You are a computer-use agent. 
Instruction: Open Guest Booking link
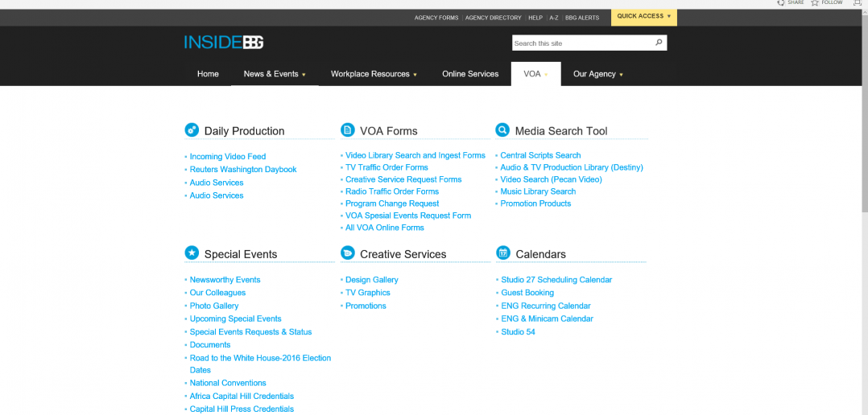pos(527,293)
